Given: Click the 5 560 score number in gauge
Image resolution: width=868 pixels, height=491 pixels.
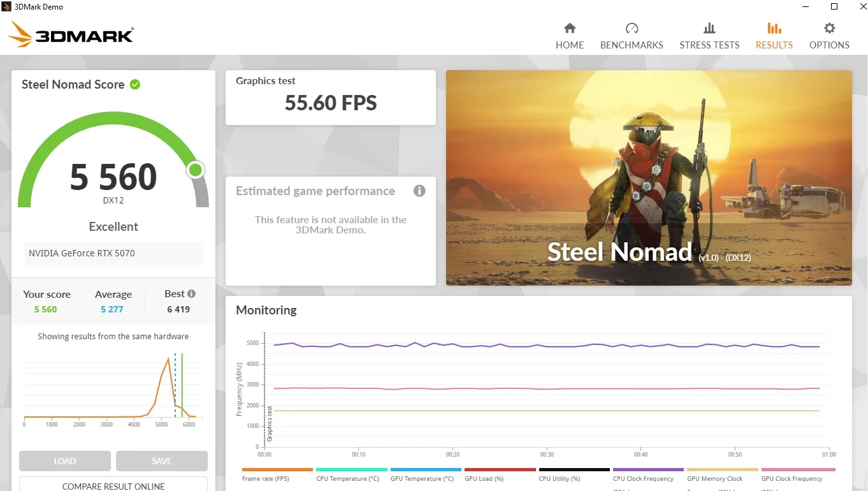Looking at the screenshot, I should (x=113, y=177).
